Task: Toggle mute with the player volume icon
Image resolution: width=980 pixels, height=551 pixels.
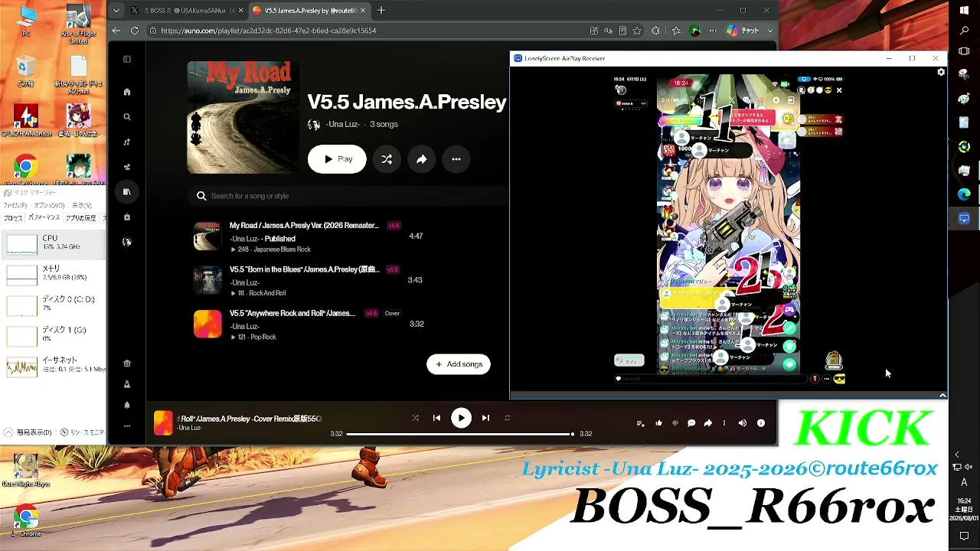Action: (742, 423)
